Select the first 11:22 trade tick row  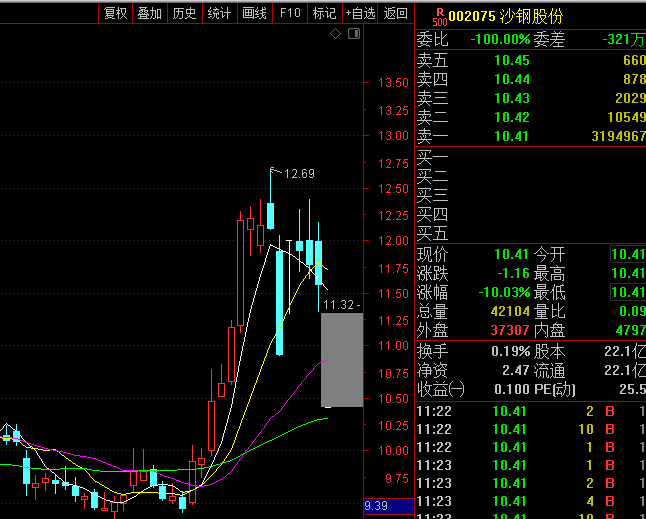click(x=530, y=411)
